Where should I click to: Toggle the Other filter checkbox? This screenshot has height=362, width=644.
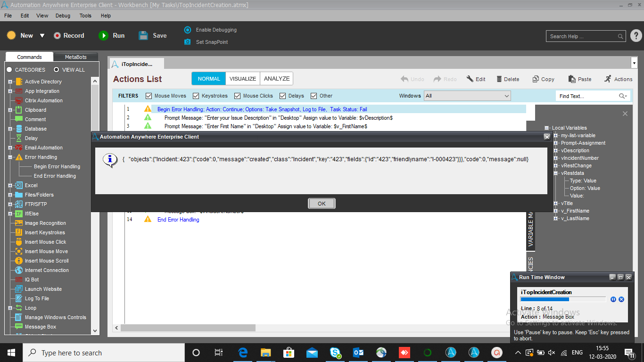[x=314, y=96]
